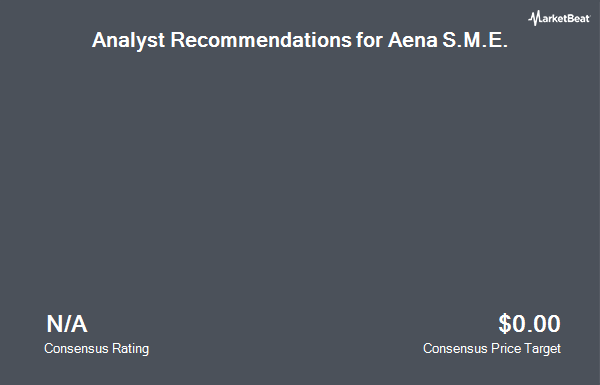Click the word Consensus above Rating

coord(76,349)
